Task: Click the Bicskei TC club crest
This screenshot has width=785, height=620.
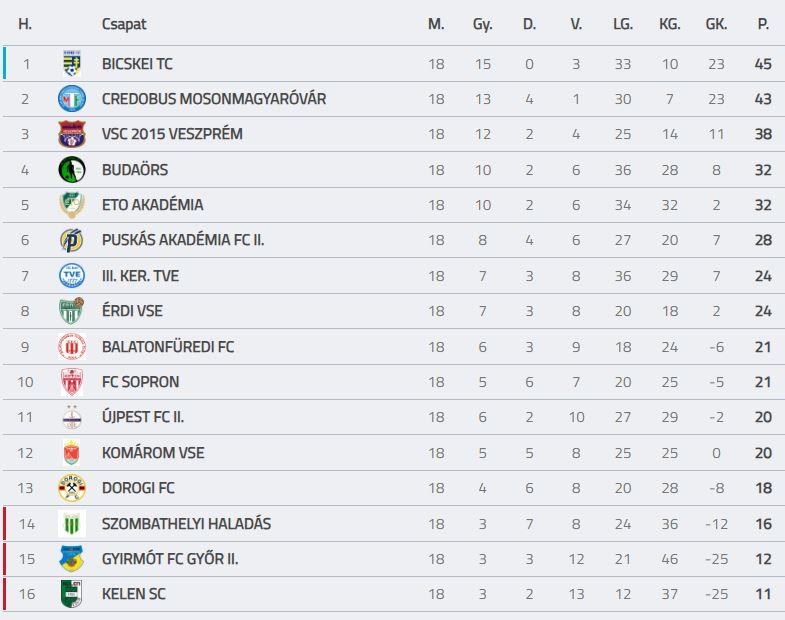Action: 72,63
